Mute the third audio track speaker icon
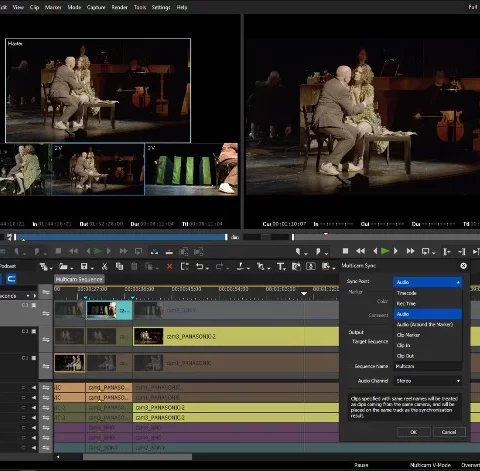Image resolution: width=480 pixels, height=471 pixels. point(34,408)
